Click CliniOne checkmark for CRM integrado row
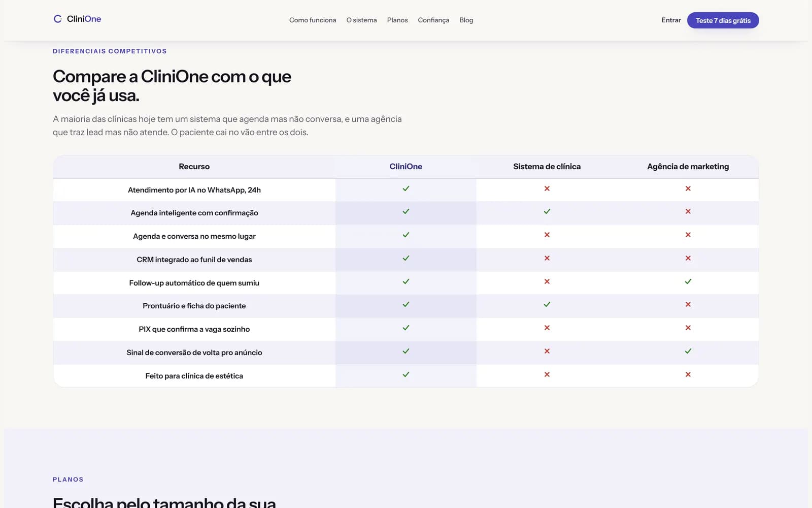 point(406,258)
